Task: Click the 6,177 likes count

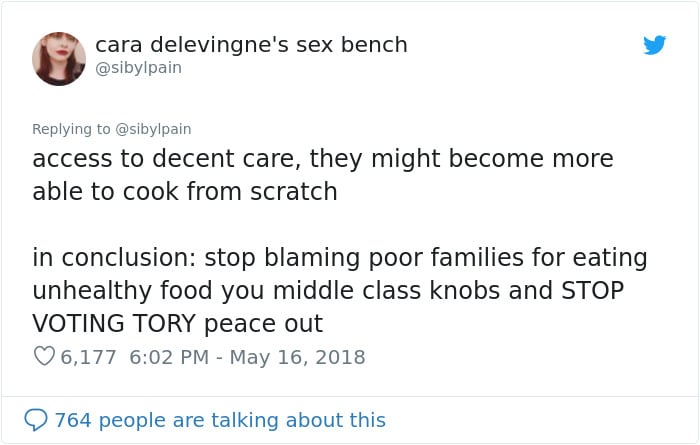Action: [x=88, y=357]
